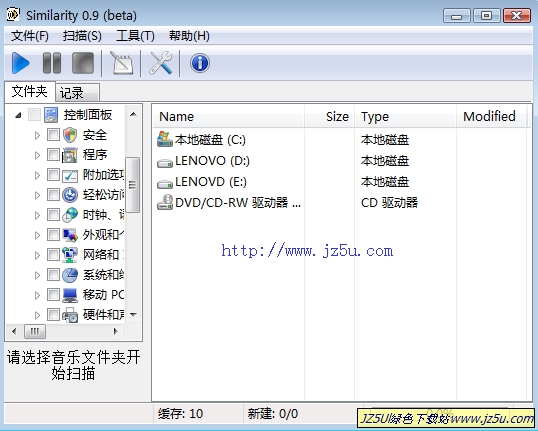The image size is (538, 431).
Task: Click the LENOVD (E:) drive icon
Action: [x=165, y=184]
